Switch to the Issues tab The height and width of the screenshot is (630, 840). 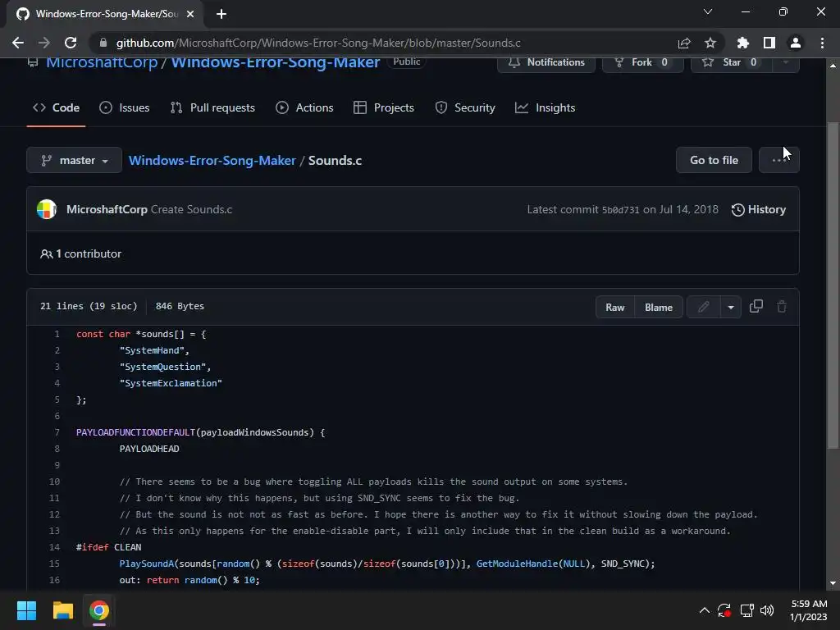tap(125, 107)
